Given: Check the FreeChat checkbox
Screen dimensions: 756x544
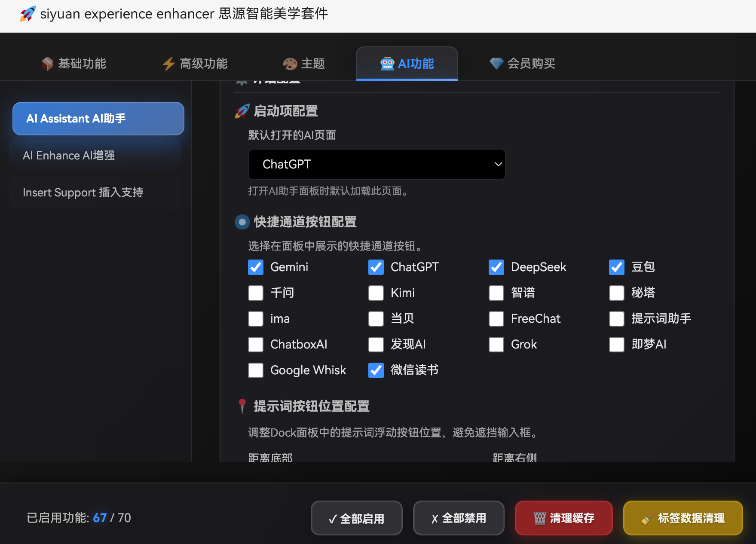Looking at the screenshot, I should pyautogui.click(x=496, y=319).
